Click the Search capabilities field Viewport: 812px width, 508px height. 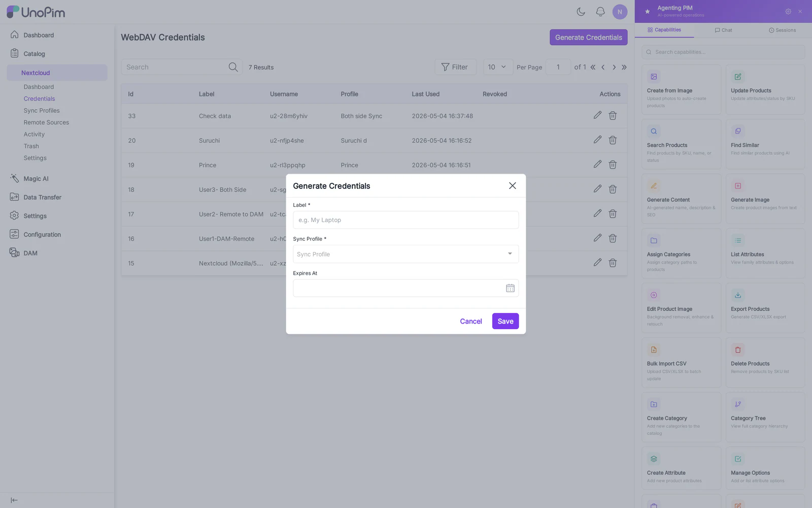723,52
